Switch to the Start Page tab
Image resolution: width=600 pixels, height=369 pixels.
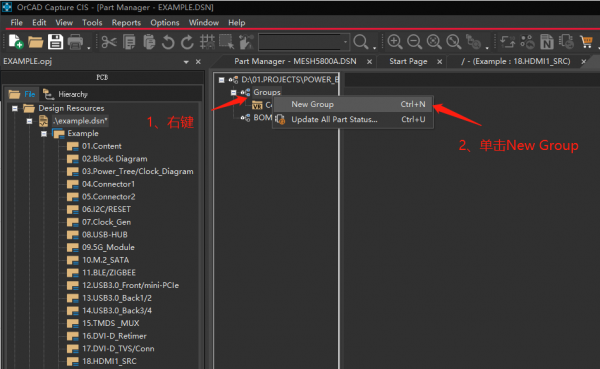tap(408, 61)
